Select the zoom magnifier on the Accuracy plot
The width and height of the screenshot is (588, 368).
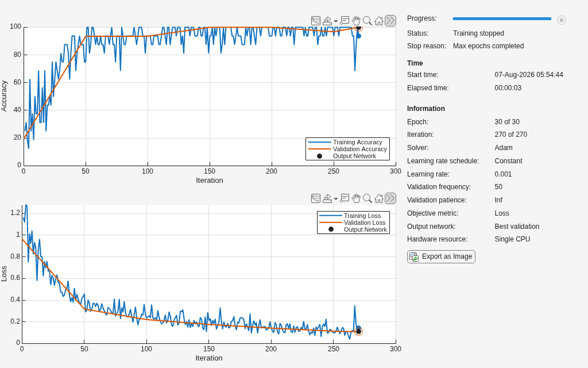pos(367,21)
